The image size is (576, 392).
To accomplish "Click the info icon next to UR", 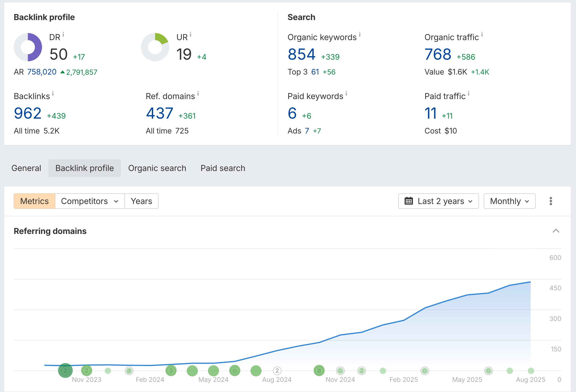I will click(191, 35).
